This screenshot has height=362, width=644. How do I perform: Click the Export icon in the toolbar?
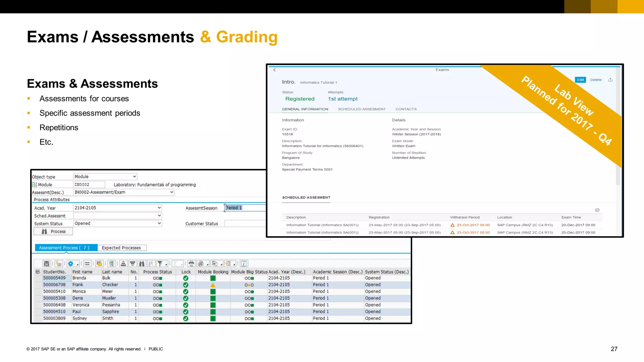click(x=215, y=263)
